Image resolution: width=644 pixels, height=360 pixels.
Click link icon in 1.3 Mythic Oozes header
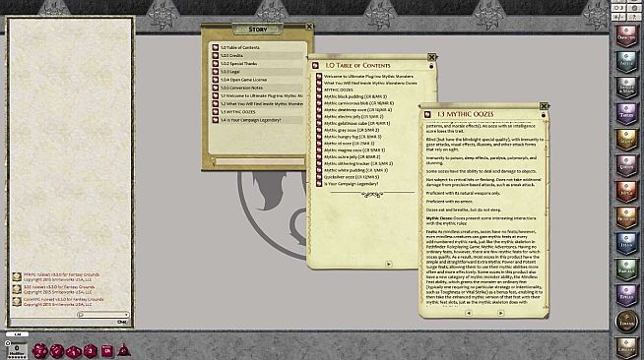click(427, 114)
